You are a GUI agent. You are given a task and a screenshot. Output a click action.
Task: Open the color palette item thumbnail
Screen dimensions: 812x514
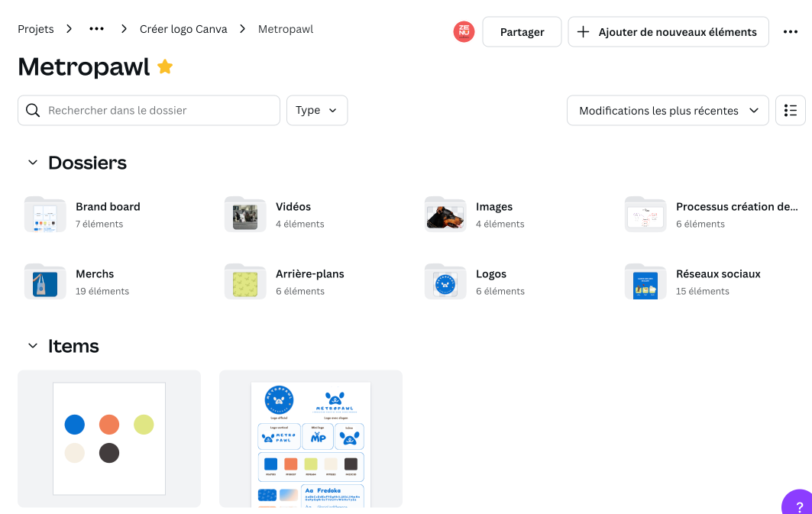coord(108,438)
